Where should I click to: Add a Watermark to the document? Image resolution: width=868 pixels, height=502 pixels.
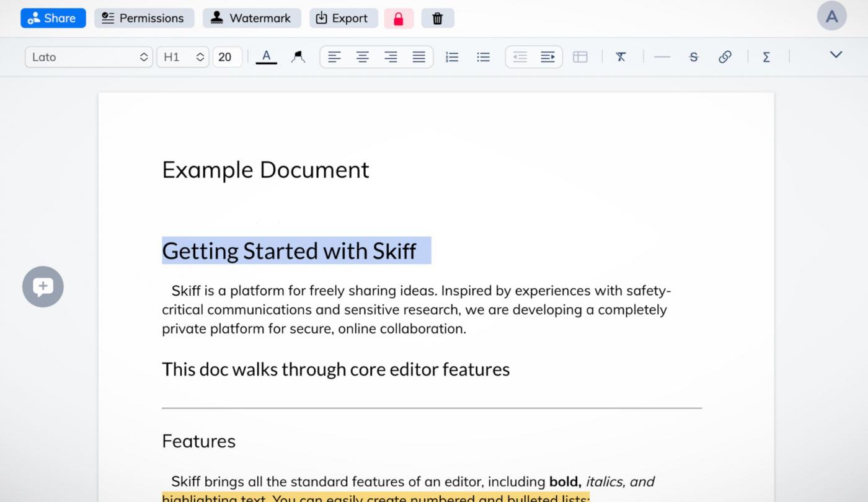tap(252, 18)
